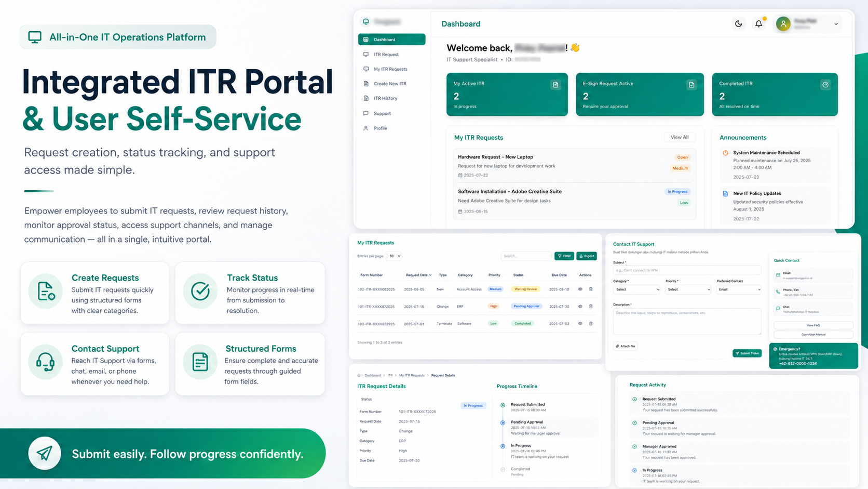Click the Create Requests document icon
Image resolution: width=868 pixels, height=489 pixels.
[x=46, y=291]
